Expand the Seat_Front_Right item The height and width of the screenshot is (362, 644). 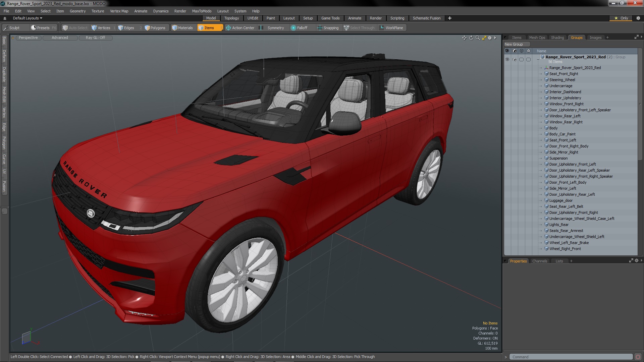point(541,74)
